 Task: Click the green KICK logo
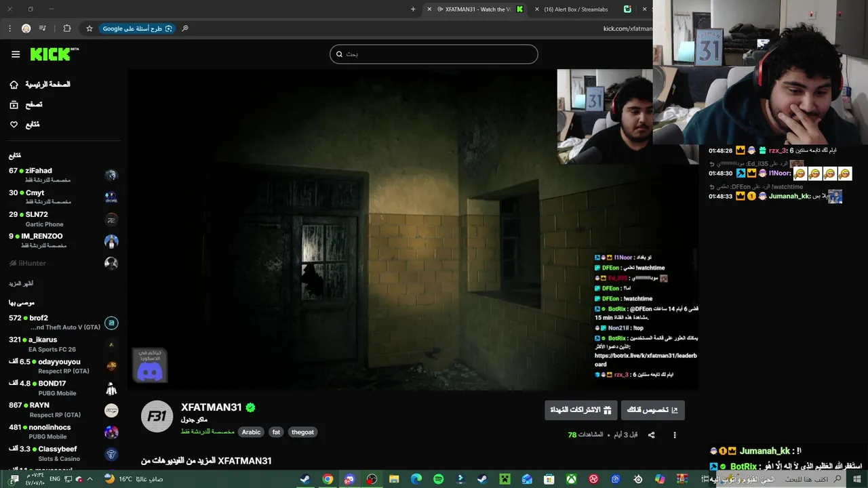point(54,54)
